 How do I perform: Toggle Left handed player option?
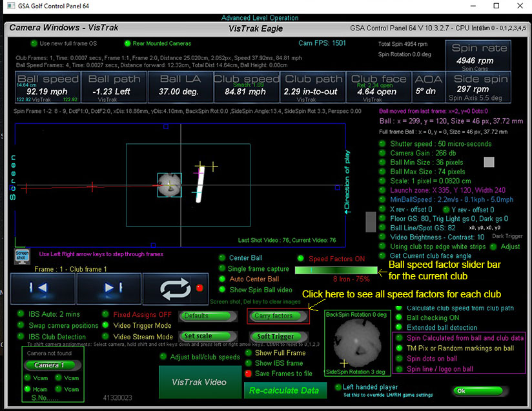(x=338, y=387)
